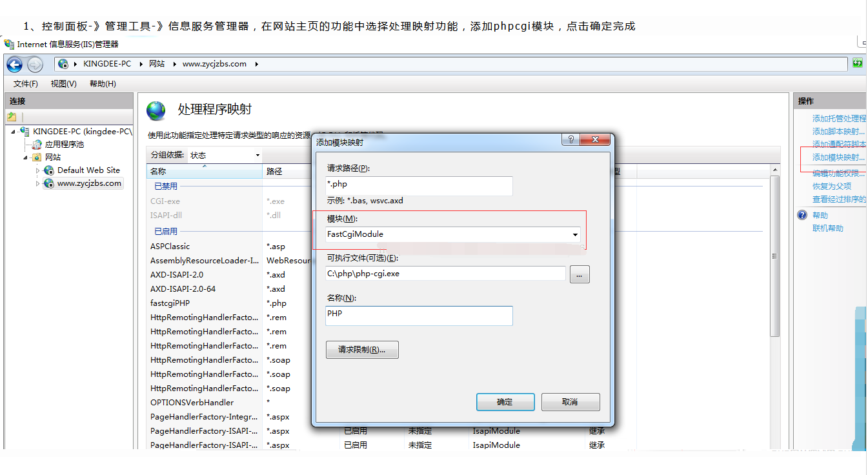
Task: Open the 帮助(H) menu
Action: pyautogui.click(x=103, y=84)
